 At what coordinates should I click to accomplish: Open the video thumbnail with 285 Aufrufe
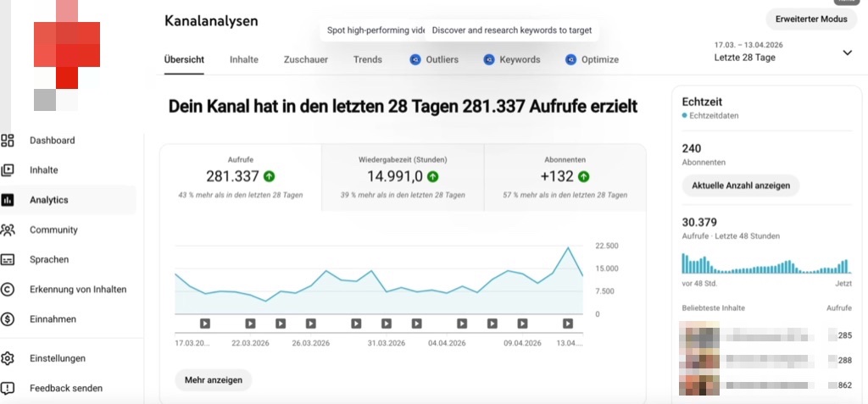pyautogui.click(x=699, y=335)
